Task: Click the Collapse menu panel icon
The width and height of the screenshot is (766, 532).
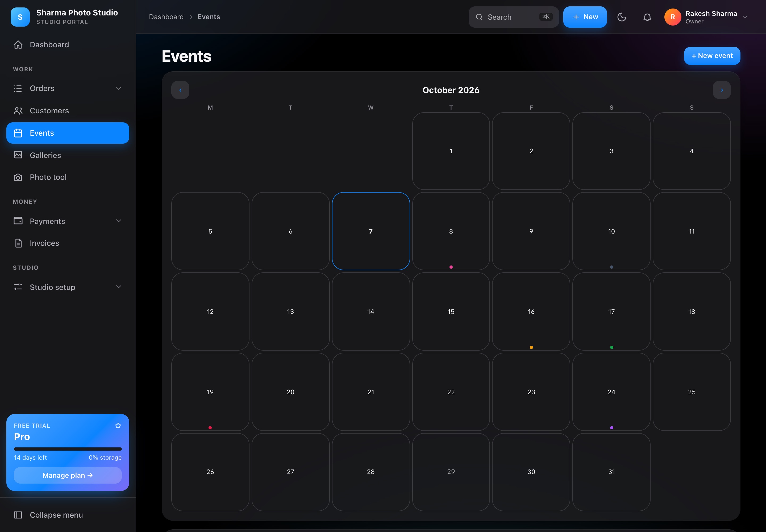Action: pos(18,515)
